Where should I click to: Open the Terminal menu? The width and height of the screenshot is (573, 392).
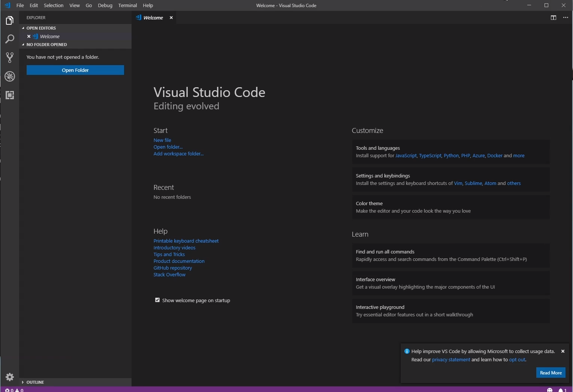click(127, 5)
